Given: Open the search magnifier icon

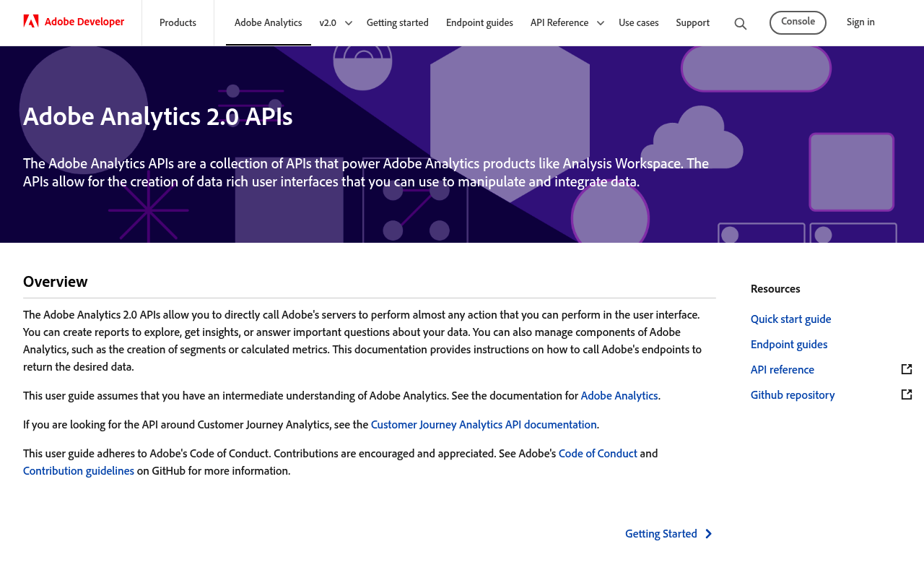Looking at the screenshot, I should [x=741, y=23].
